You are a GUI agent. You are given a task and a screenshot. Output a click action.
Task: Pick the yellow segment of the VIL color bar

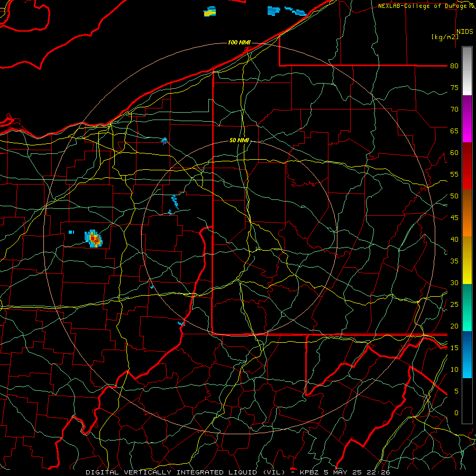pos(467,260)
